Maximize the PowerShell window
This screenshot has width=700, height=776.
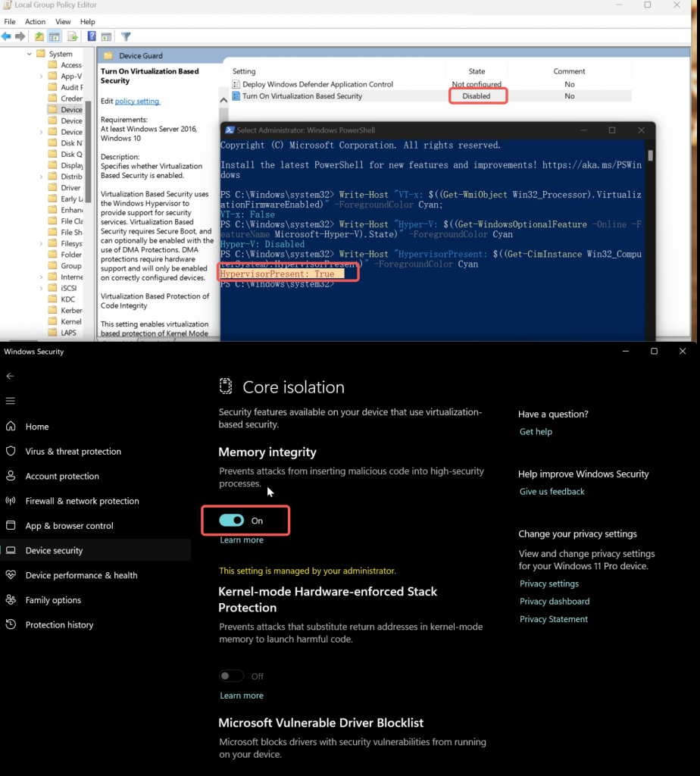click(612, 130)
